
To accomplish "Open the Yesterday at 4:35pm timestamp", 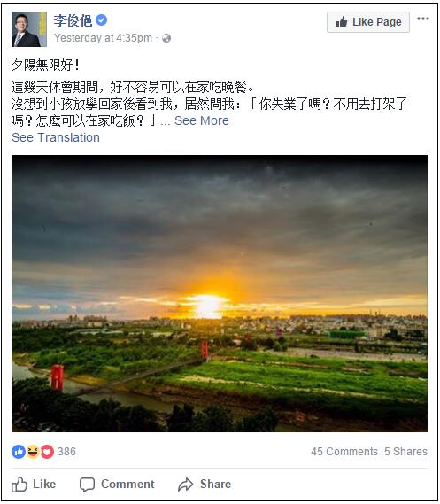I will (103, 38).
